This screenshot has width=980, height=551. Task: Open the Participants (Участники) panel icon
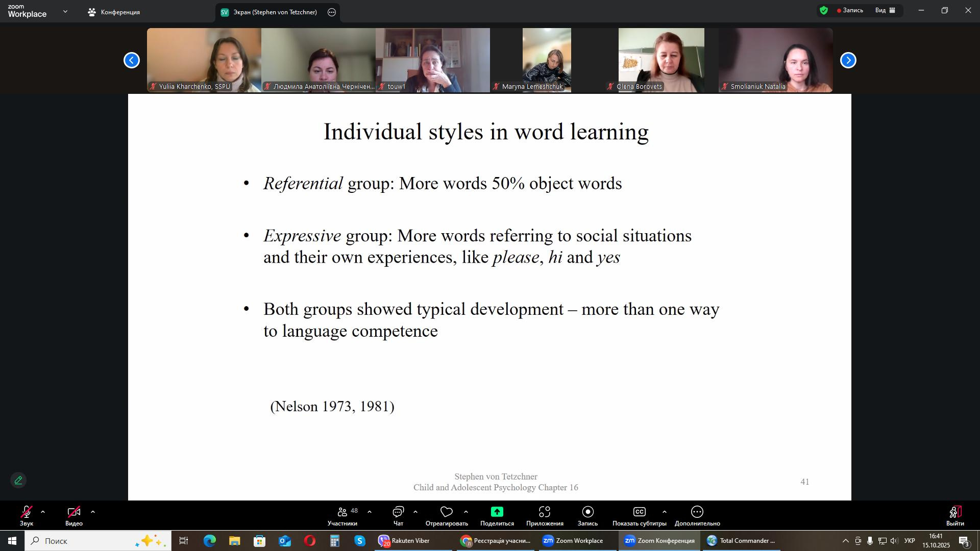coord(342,512)
